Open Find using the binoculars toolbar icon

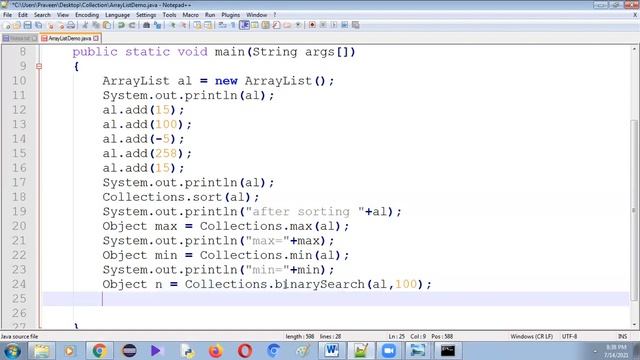(146, 25)
